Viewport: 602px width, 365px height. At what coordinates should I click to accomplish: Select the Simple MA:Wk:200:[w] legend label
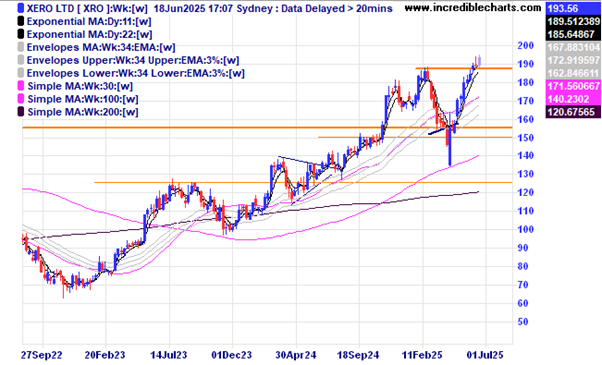coord(83,112)
